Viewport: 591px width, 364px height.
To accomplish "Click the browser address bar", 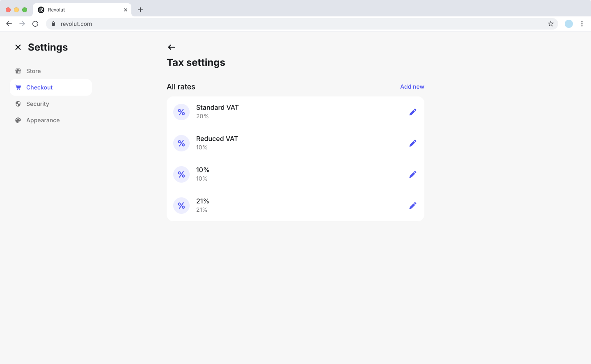I will [287, 24].
